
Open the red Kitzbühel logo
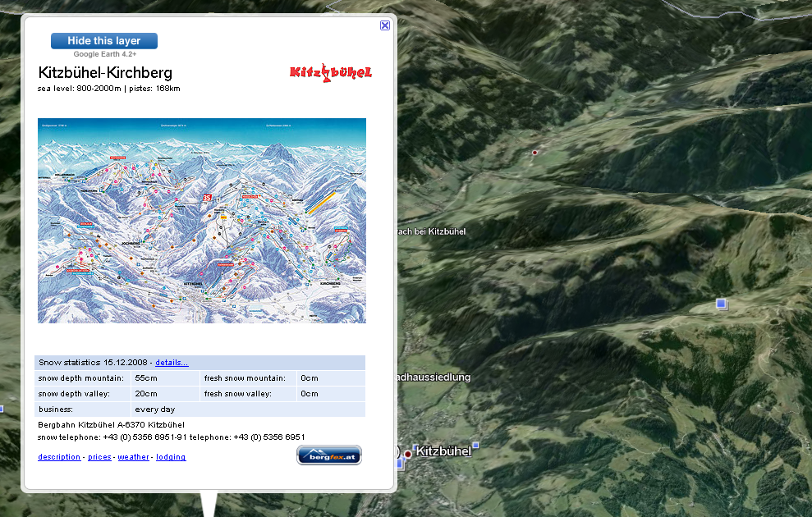(330, 73)
